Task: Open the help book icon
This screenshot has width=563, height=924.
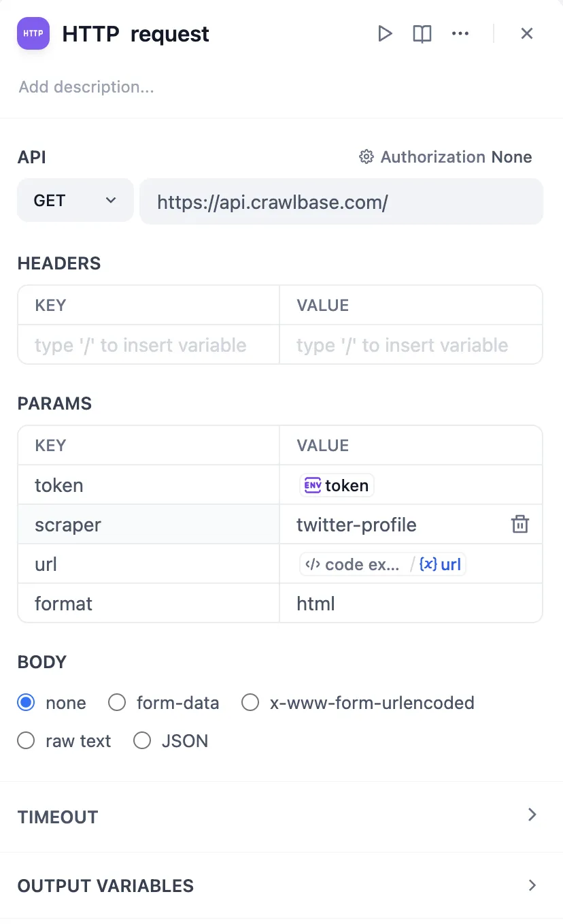Action: 422,33
